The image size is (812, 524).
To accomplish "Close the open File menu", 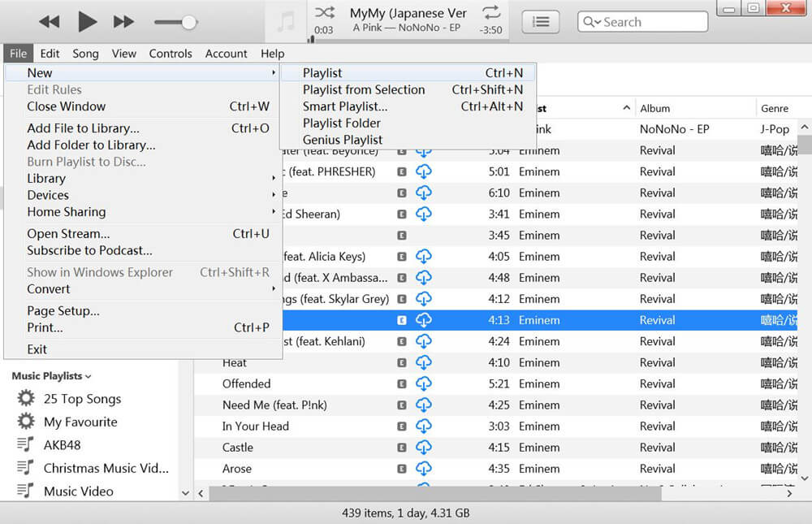I will coord(18,54).
